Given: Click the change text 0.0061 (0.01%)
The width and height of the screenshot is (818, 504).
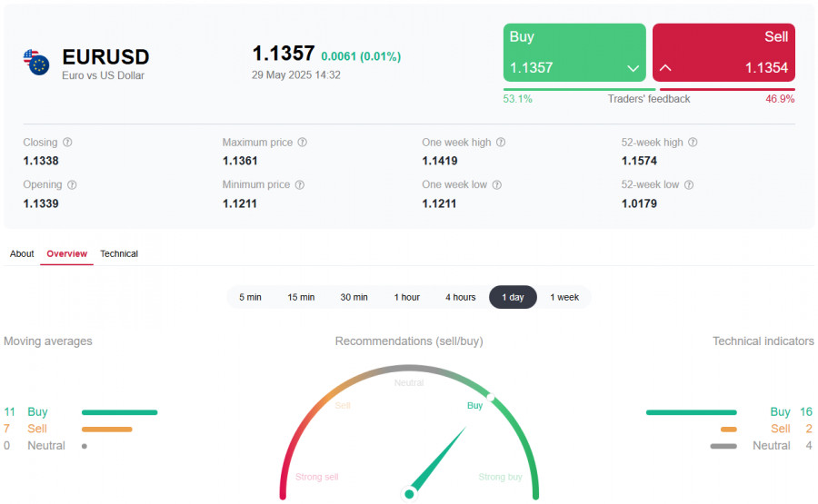Looking at the screenshot, I should click(x=361, y=56).
